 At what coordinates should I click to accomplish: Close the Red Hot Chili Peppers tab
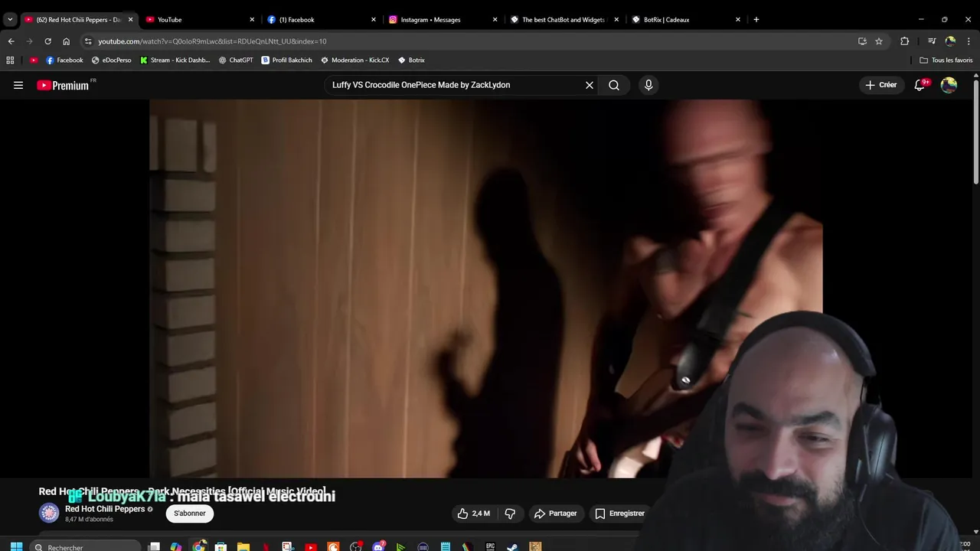[130, 19]
